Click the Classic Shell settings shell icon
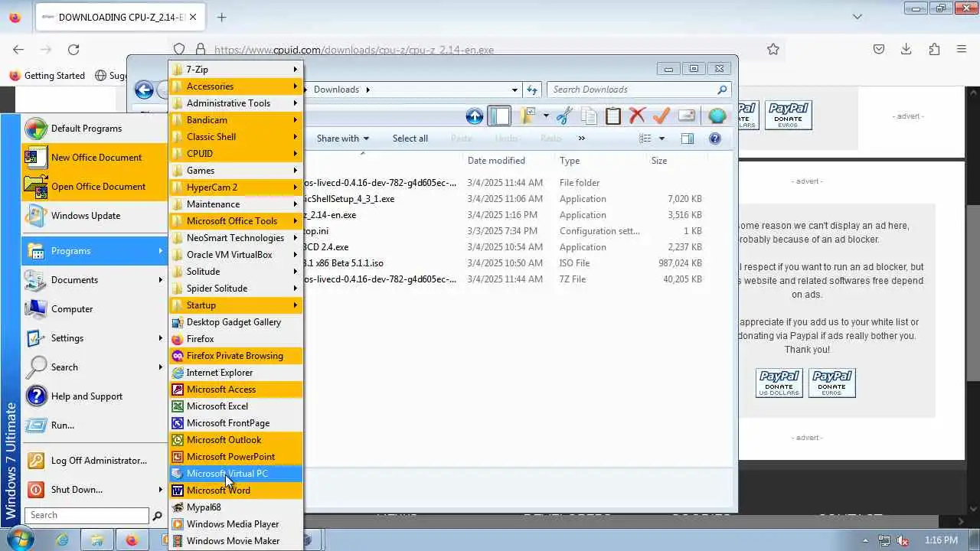Screen dimensions: 980x551 click(x=717, y=116)
